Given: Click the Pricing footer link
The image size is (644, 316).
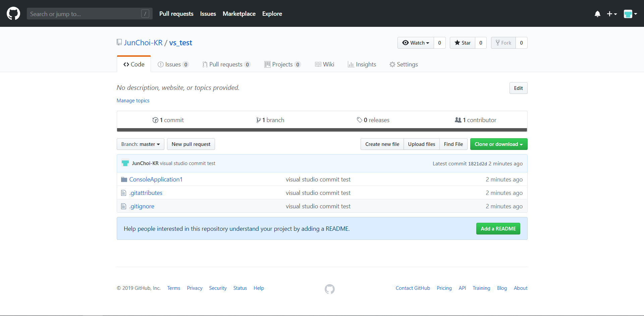Looking at the screenshot, I should tap(444, 288).
